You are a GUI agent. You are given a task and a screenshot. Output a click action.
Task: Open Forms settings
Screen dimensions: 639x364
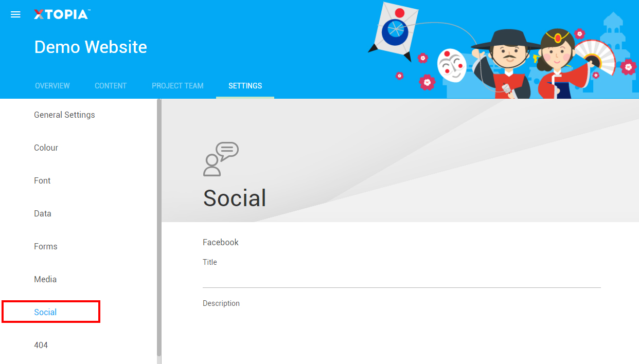(x=46, y=246)
